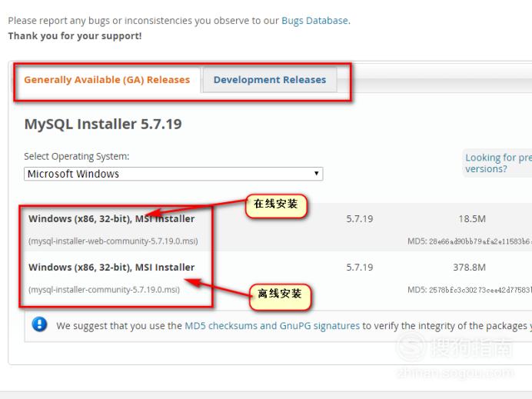Click the 378.8M file size

pyautogui.click(x=469, y=268)
